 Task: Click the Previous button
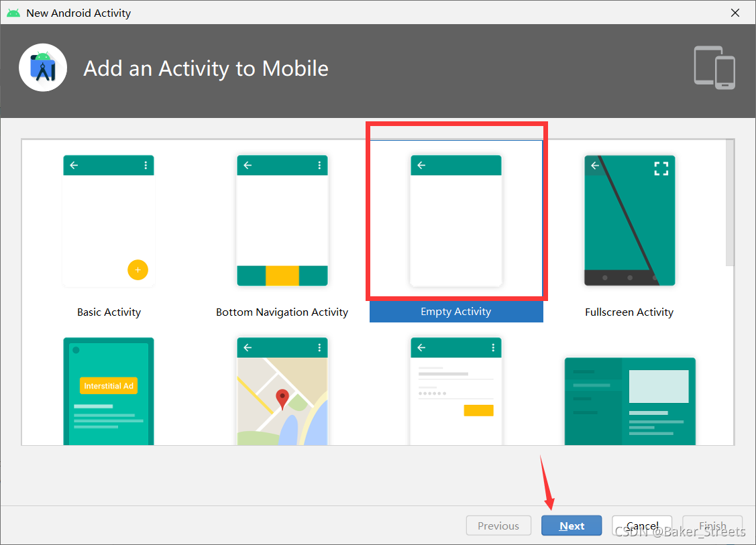coord(498,526)
